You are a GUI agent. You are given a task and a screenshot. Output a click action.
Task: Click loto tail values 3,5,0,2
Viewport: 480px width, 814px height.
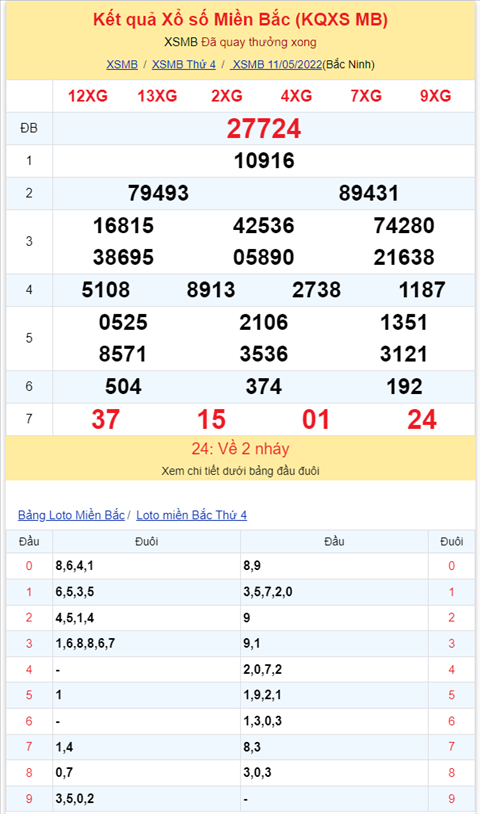click(75, 798)
